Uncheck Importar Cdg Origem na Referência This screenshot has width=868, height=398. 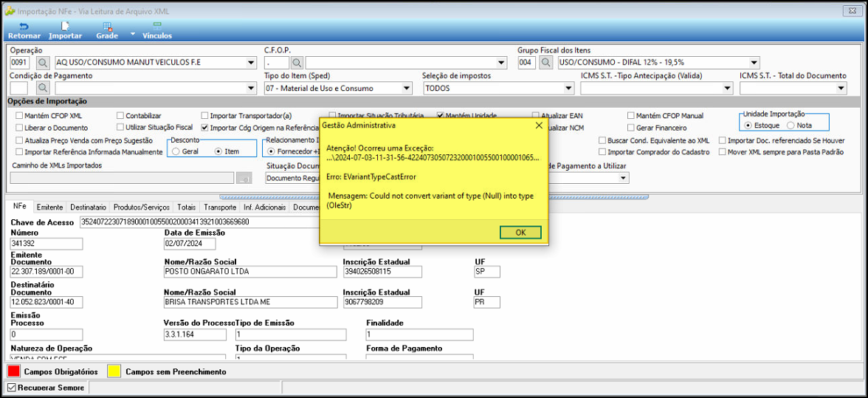(x=205, y=127)
